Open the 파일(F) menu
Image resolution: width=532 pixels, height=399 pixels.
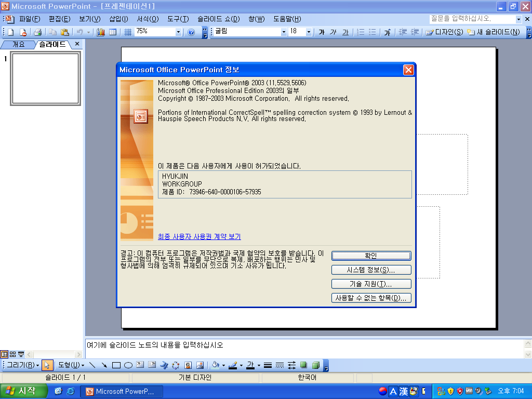(x=30, y=19)
